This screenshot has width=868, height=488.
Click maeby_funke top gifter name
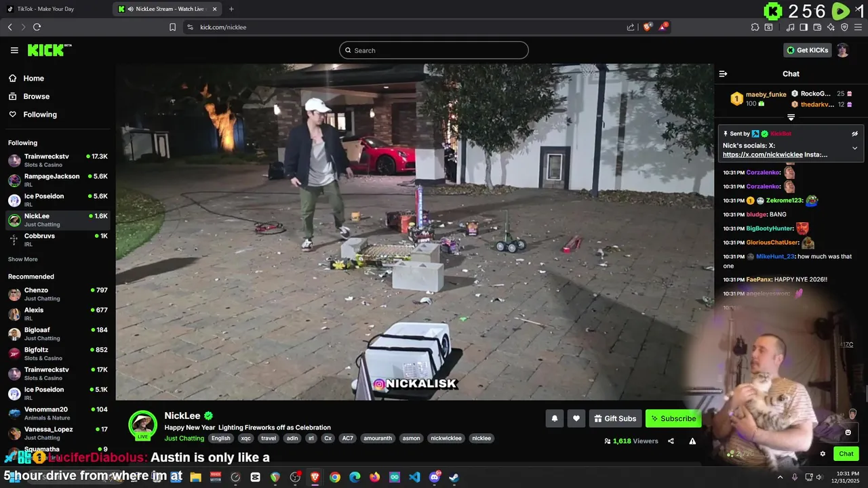point(766,94)
